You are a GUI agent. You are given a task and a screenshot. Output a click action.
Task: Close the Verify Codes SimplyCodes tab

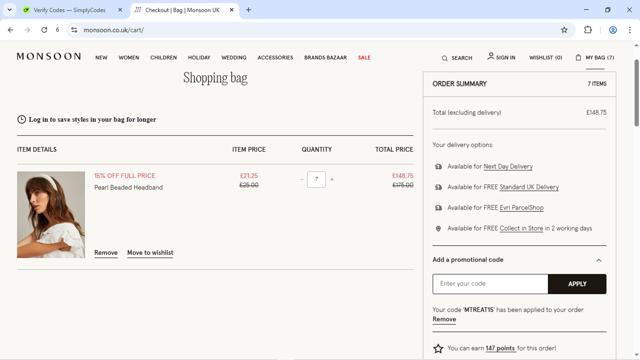tap(120, 10)
